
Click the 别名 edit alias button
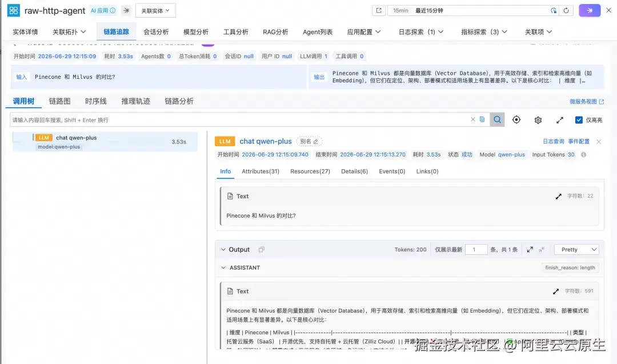(x=309, y=141)
